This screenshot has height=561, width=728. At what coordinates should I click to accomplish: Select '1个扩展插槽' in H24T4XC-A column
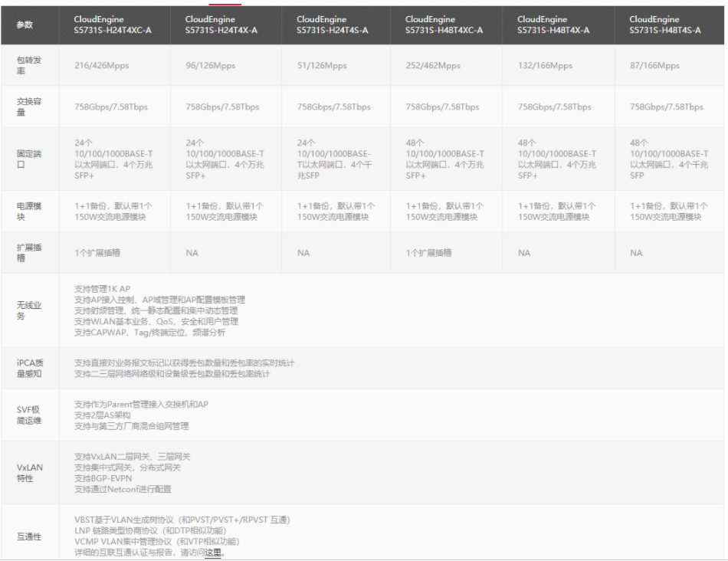(97, 253)
